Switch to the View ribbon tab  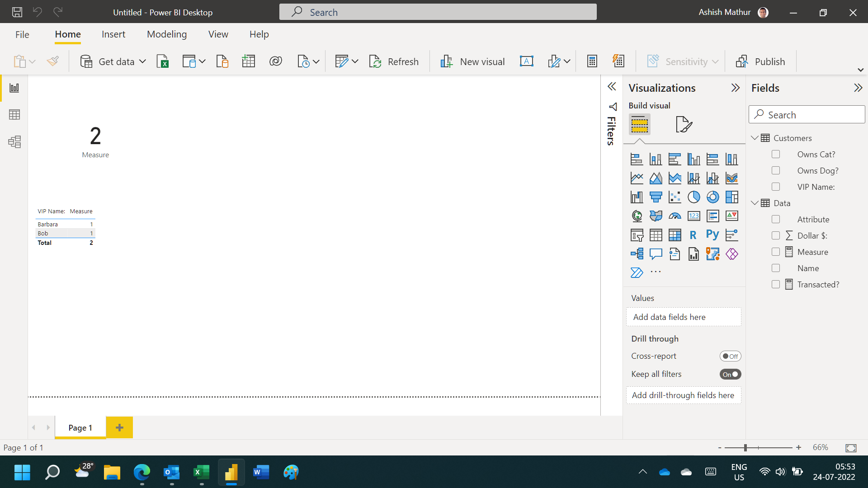218,34
